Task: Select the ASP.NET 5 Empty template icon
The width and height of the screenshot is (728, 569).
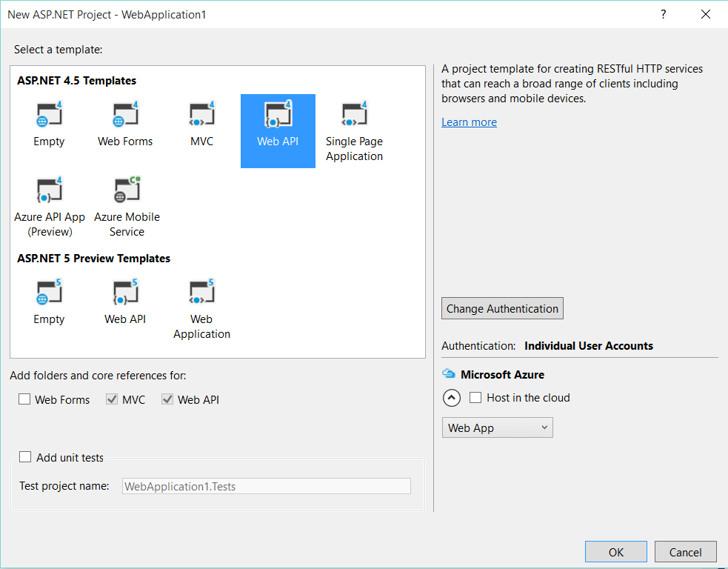Action: 49,292
